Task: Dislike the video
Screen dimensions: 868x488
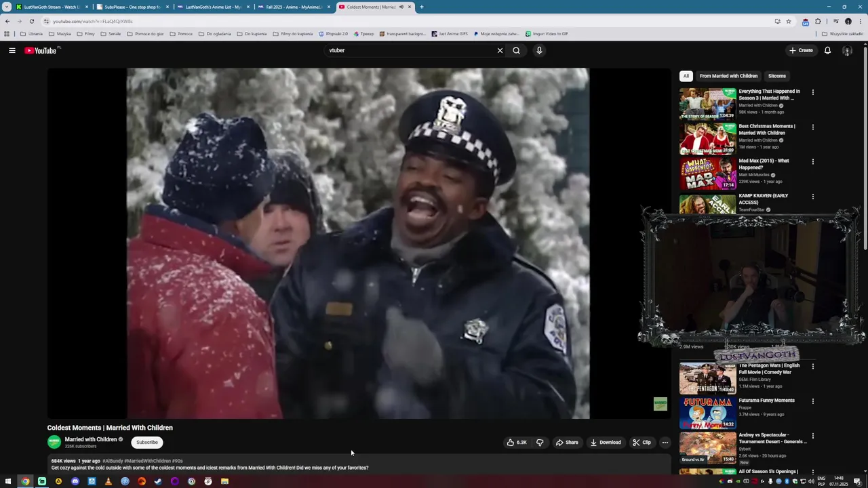Action: pos(540,443)
